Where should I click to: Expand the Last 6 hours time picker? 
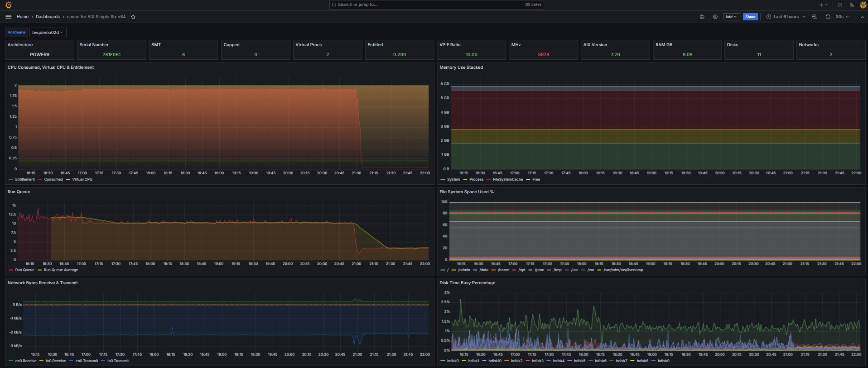point(786,17)
